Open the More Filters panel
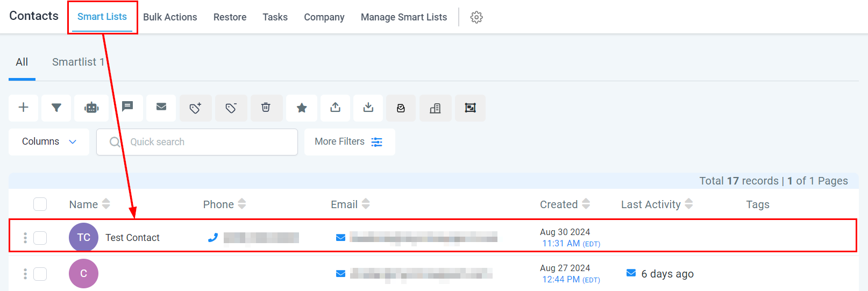The width and height of the screenshot is (868, 291). (x=349, y=142)
